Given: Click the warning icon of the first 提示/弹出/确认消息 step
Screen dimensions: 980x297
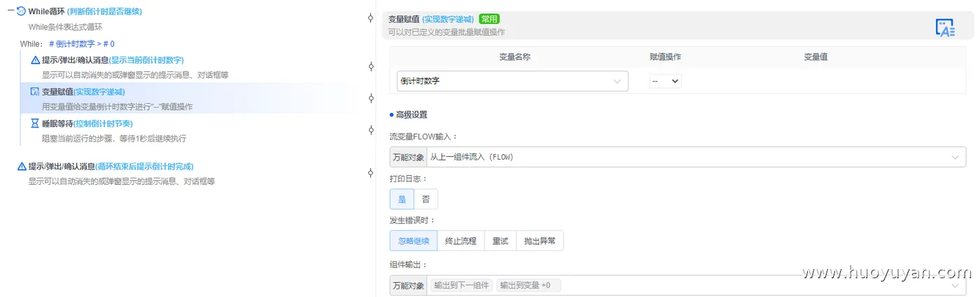Looking at the screenshot, I should point(35,60).
